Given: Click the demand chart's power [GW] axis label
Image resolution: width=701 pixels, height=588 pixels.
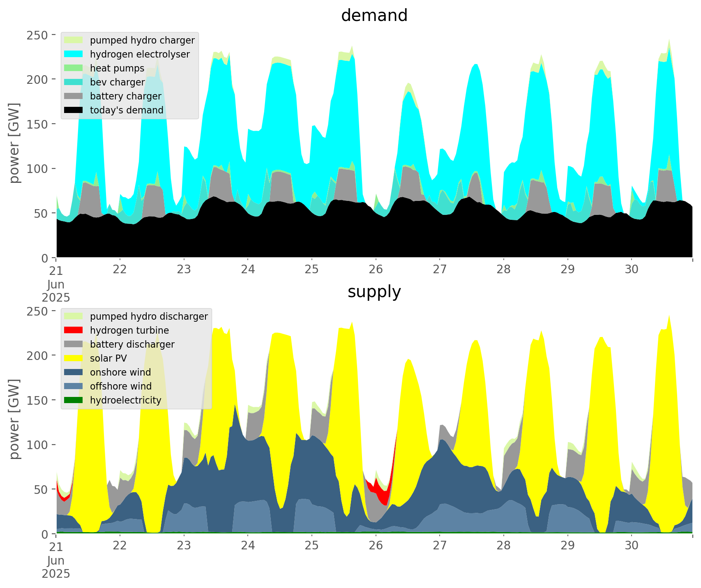Looking at the screenshot, I should click(14, 143).
